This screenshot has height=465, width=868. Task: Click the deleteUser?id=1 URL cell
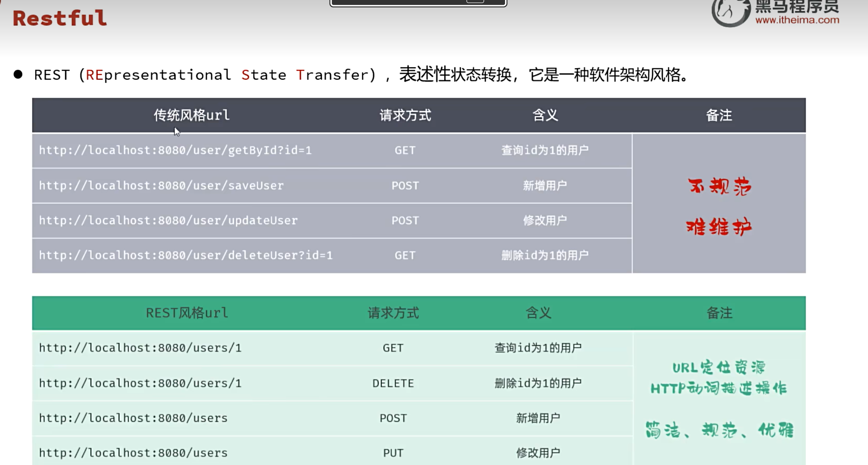(x=186, y=256)
